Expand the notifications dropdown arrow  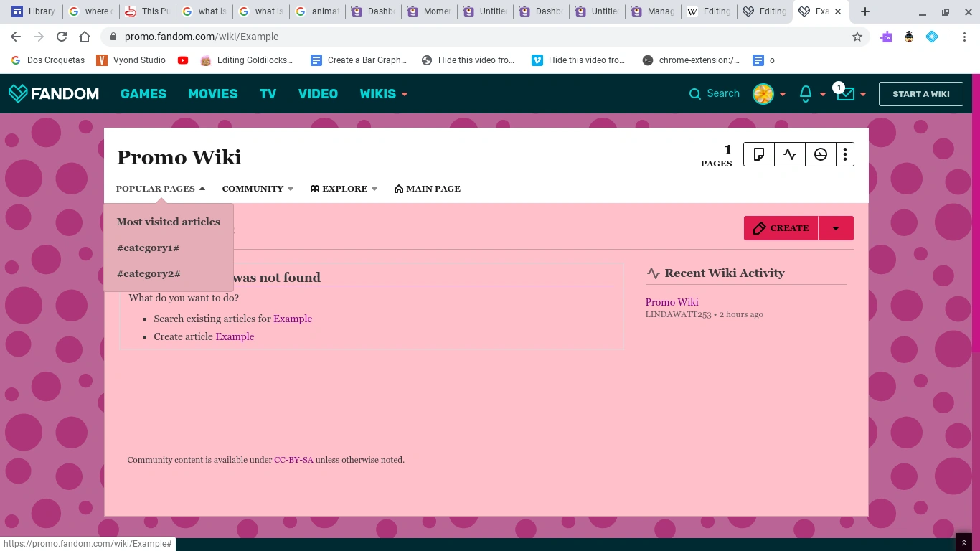[x=823, y=94]
